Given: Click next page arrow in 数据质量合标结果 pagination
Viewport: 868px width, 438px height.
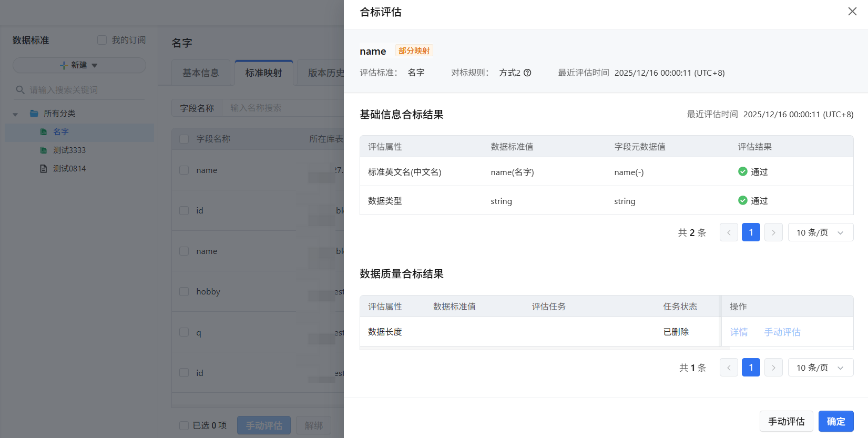Looking at the screenshot, I should tap(773, 368).
